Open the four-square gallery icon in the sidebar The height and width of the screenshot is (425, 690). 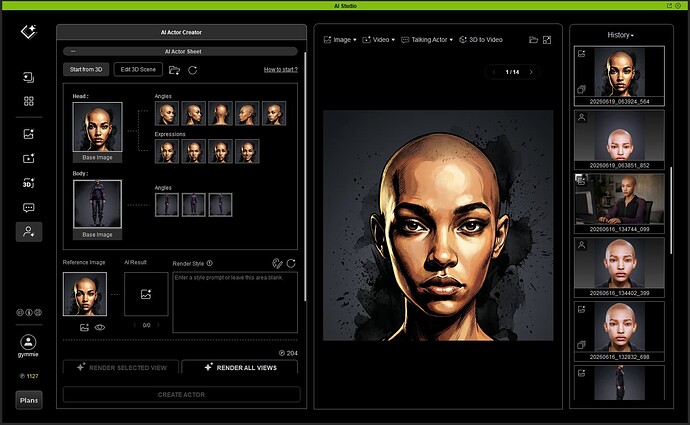pyautogui.click(x=29, y=101)
